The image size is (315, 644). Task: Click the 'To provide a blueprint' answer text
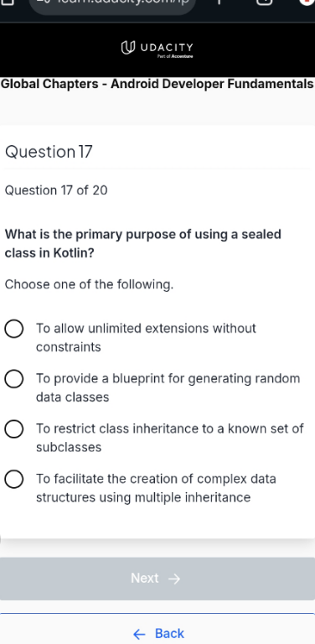coord(168,387)
